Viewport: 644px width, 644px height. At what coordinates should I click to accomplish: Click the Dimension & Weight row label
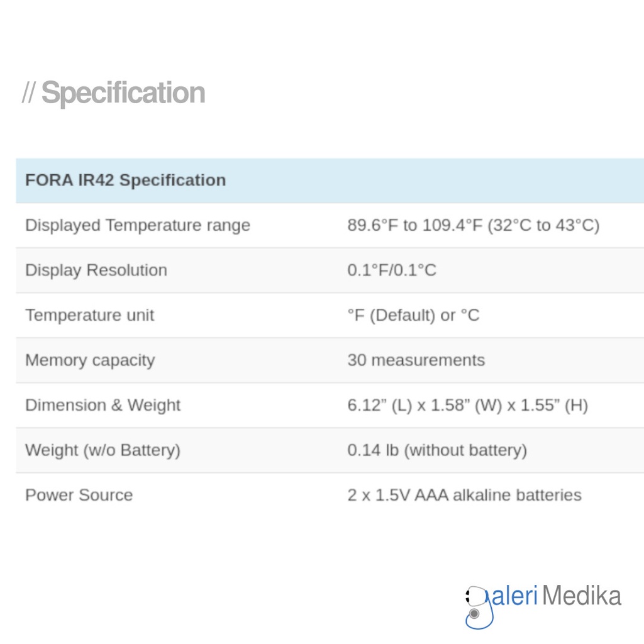(103, 405)
